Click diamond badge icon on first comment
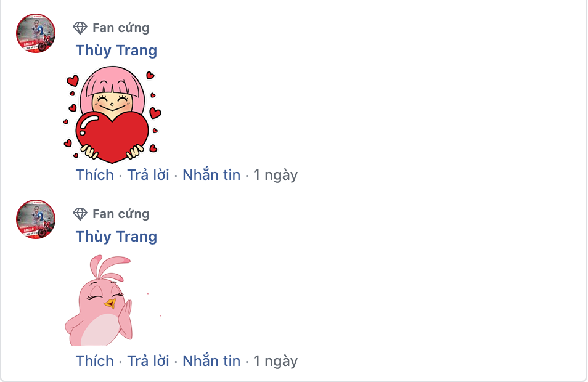Image resolution: width=588 pixels, height=382 pixels. pos(80,28)
